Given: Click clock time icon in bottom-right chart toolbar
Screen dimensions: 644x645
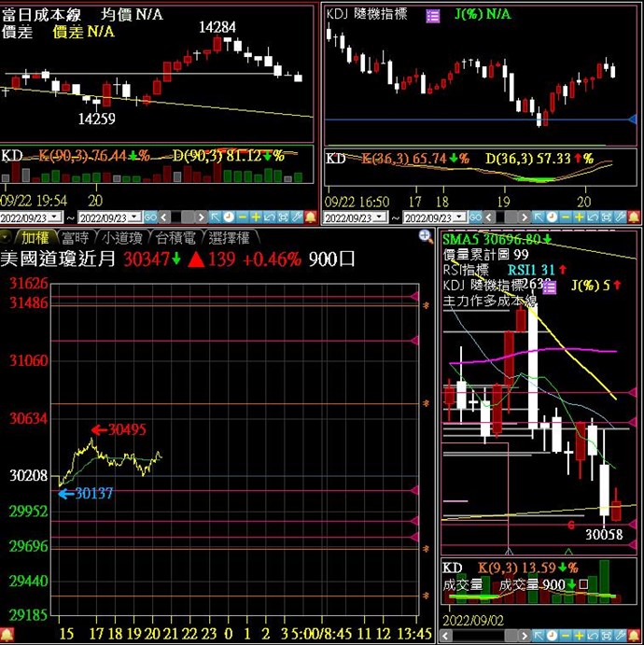Looking at the screenshot, I should [x=552, y=636].
